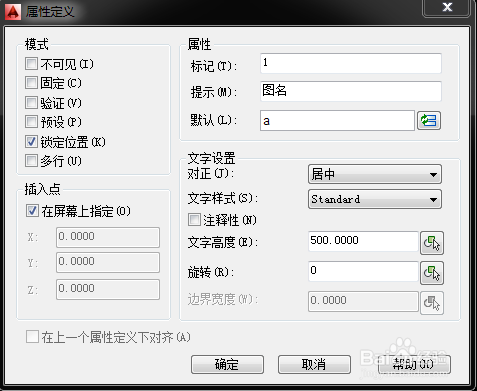The image size is (477, 391).
Task: Tick the 固定(C) checkbox
Action: click(31, 83)
